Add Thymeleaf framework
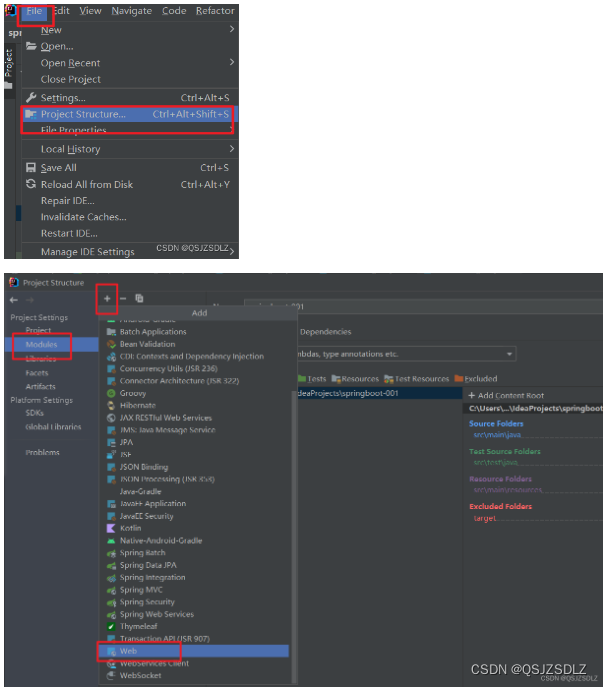This screenshot has height=687, width=603. click(138, 626)
